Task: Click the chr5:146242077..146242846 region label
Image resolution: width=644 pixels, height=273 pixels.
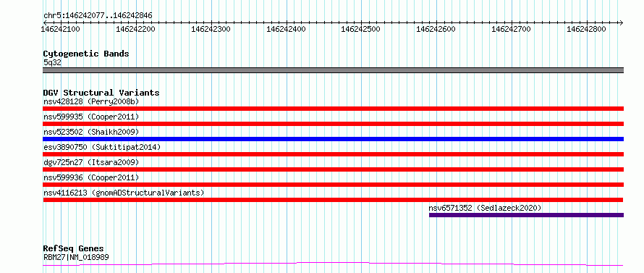Action: 98,16
